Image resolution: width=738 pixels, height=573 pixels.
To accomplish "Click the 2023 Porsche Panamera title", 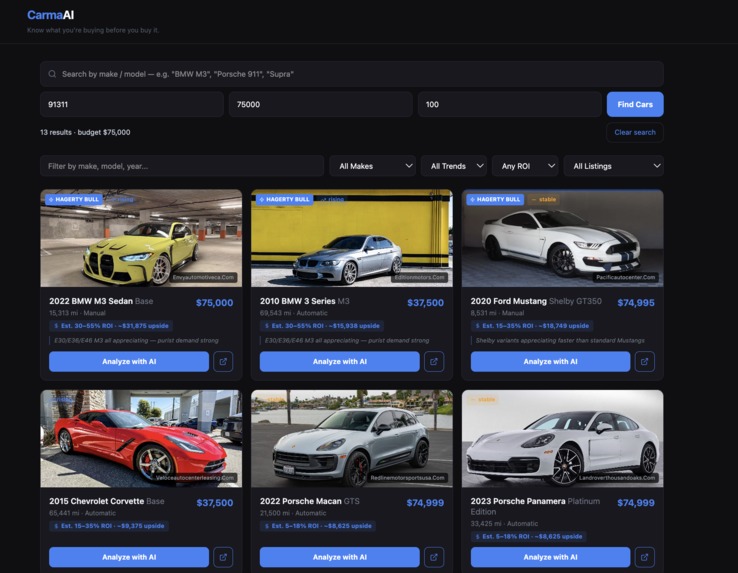I will tap(518, 501).
